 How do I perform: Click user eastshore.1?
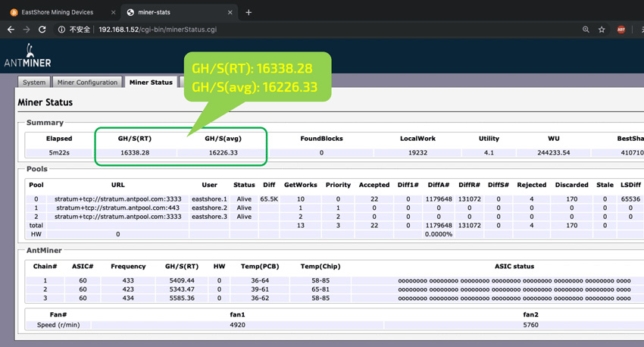pyautogui.click(x=209, y=199)
